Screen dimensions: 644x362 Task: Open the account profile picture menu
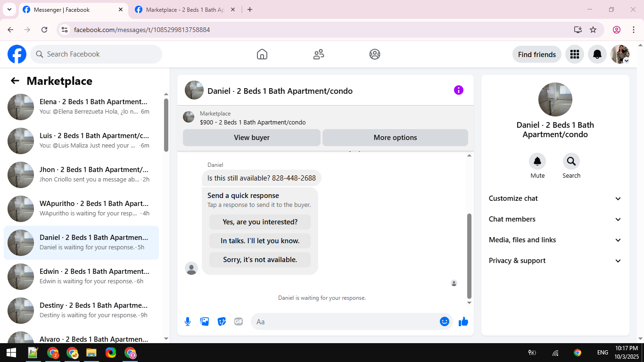coord(620,54)
